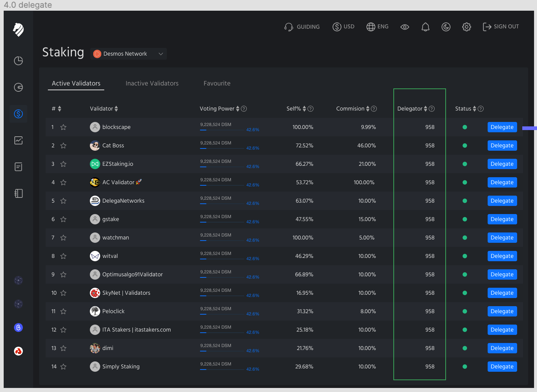Click SIGN OUT
Viewport: 537px width, 392px height.
[501, 27]
